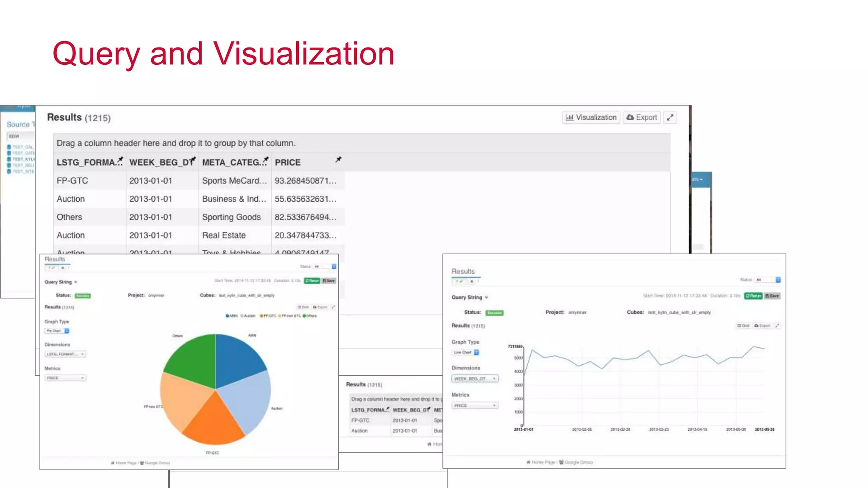This screenshot has height=488, width=868.
Task: Click the pin icon on LSTG_FORMA column
Action: [120, 160]
